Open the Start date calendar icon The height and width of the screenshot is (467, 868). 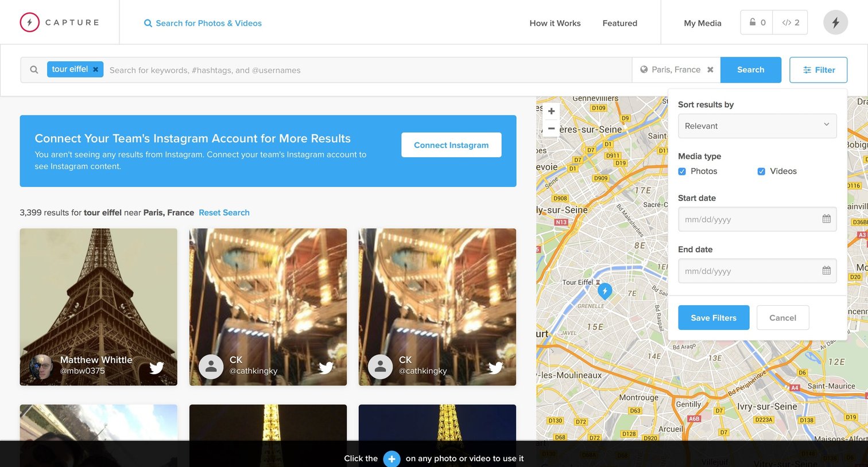coord(826,219)
